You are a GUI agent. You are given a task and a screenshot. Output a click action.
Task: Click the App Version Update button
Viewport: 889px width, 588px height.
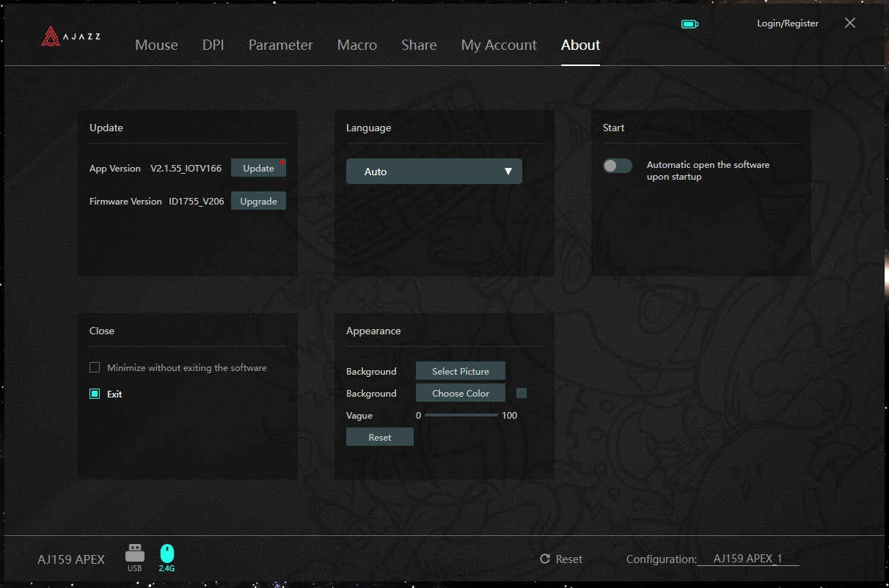tap(258, 168)
